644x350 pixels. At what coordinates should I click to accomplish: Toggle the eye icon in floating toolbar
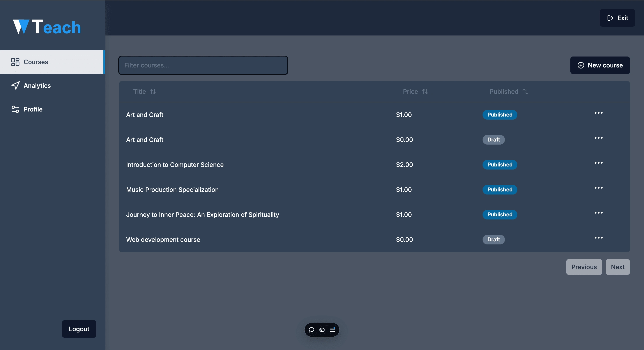tap(322, 330)
